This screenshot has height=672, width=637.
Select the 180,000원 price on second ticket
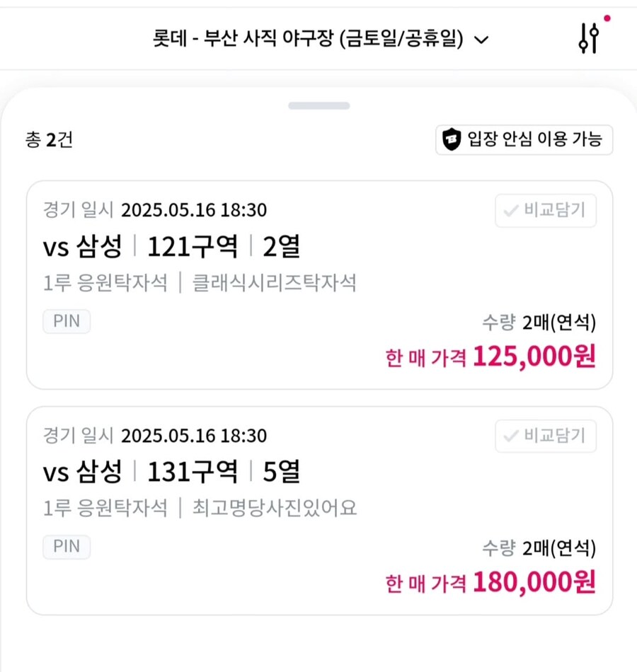click(x=534, y=582)
